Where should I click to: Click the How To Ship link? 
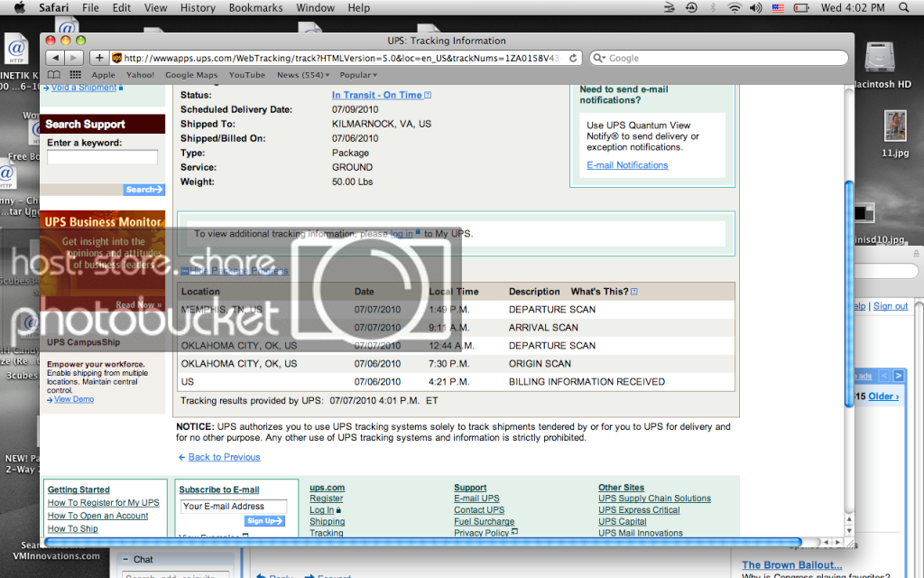point(72,528)
